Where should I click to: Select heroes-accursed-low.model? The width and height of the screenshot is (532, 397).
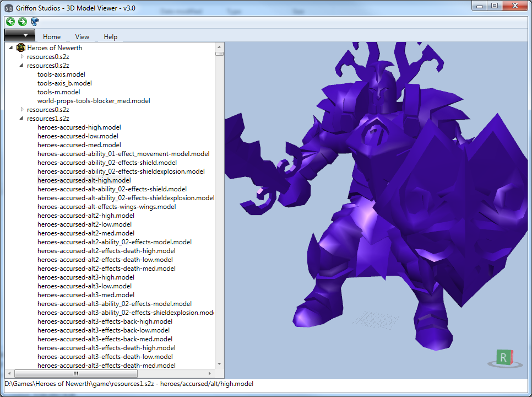[78, 136]
